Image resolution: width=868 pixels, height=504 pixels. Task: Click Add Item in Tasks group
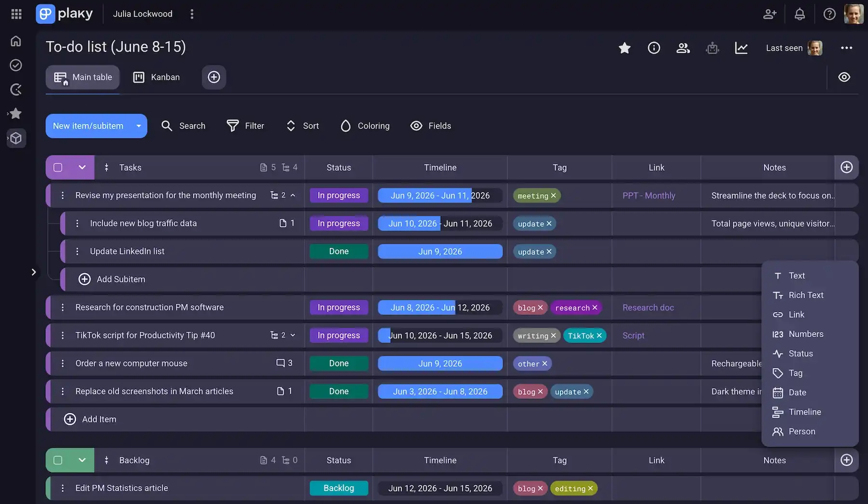pos(90,419)
